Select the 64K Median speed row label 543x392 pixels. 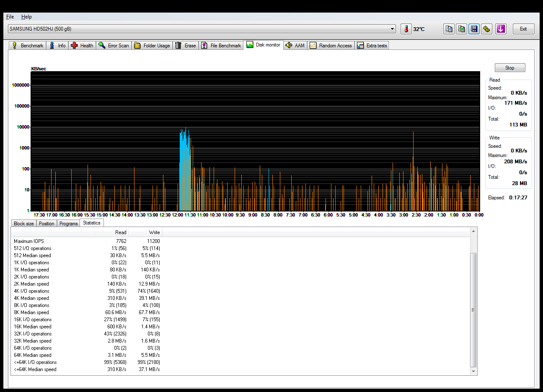coord(33,355)
